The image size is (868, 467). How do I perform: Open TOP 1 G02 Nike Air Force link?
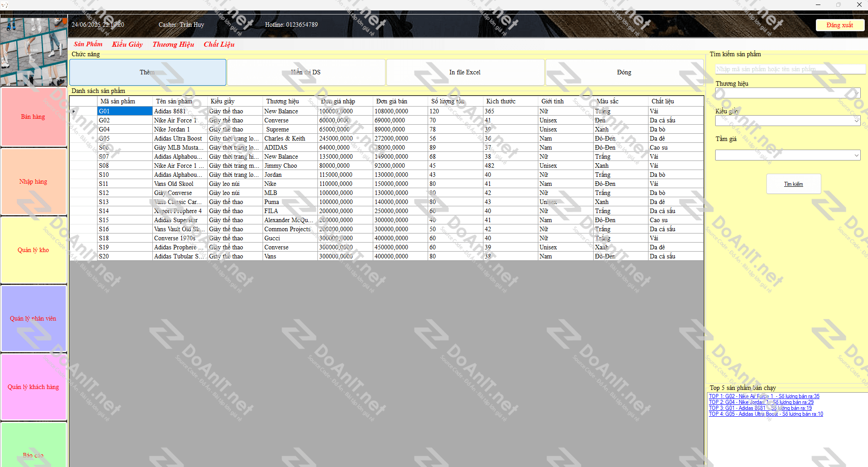click(x=764, y=396)
